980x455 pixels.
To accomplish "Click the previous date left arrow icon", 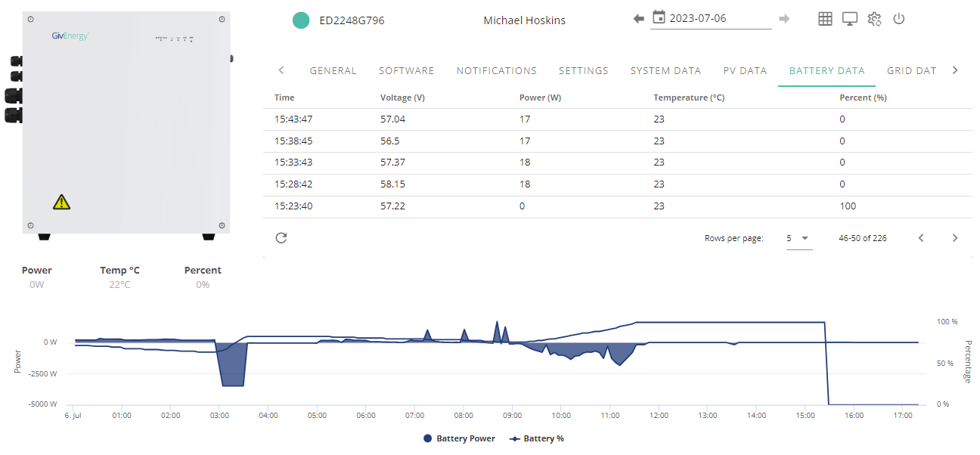I will tap(639, 19).
